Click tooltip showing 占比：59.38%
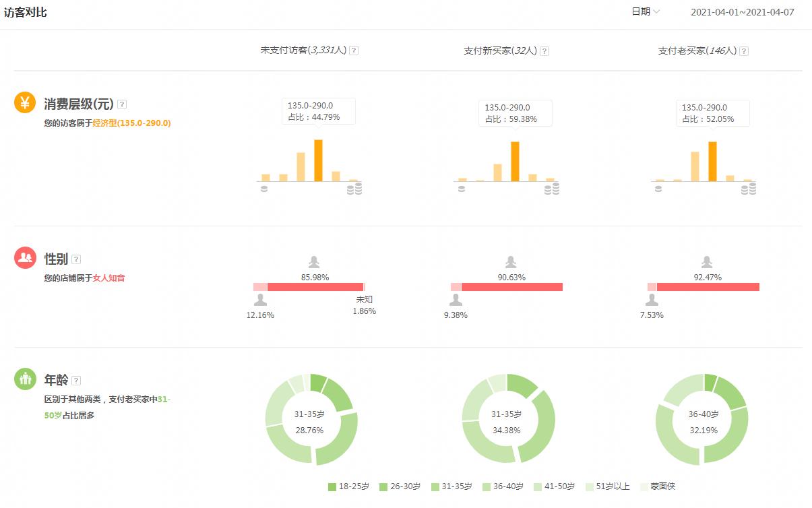Screen dimensions: 812x508 point(516,113)
